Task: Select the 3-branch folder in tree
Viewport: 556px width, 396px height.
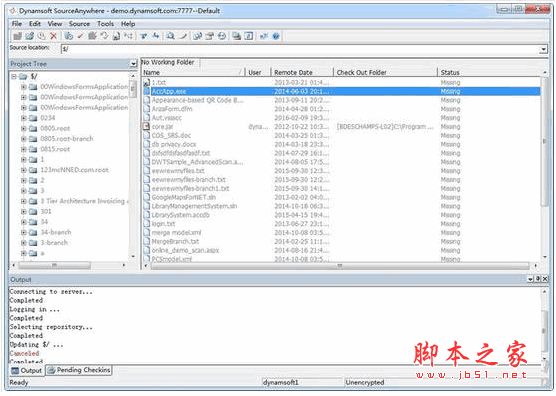Action: pyautogui.click(x=54, y=243)
